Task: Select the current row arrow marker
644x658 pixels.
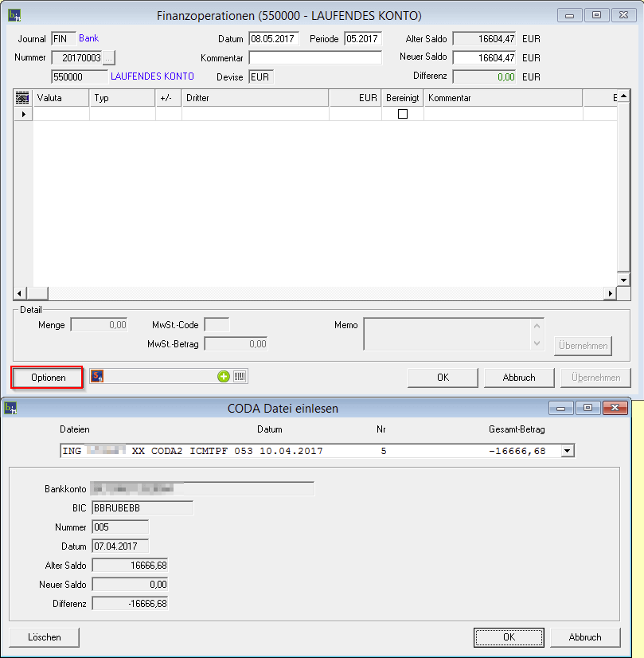Action: click(22, 114)
